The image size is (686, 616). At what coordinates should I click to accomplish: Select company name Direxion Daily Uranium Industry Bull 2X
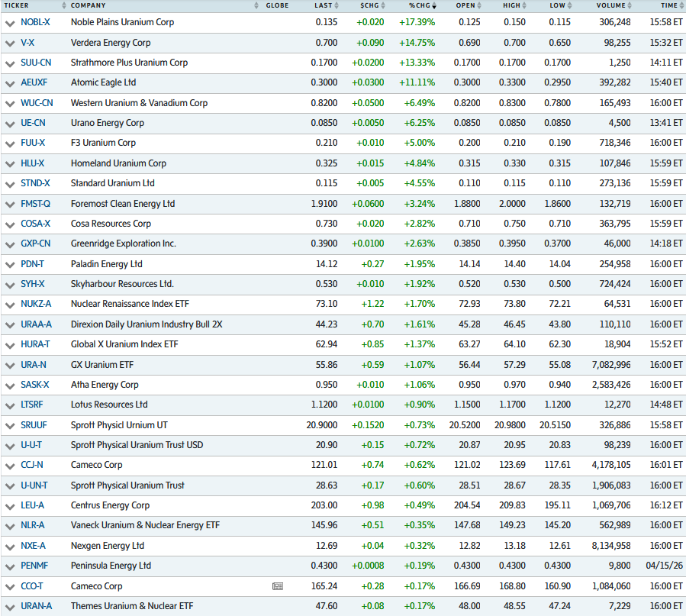(x=147, y=324)
